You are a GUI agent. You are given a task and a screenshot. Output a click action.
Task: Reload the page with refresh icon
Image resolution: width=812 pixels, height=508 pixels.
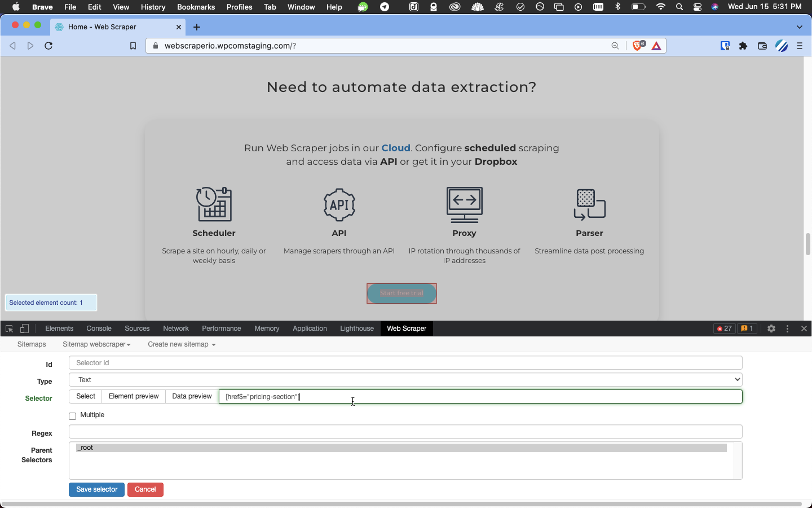click(48, 46)
